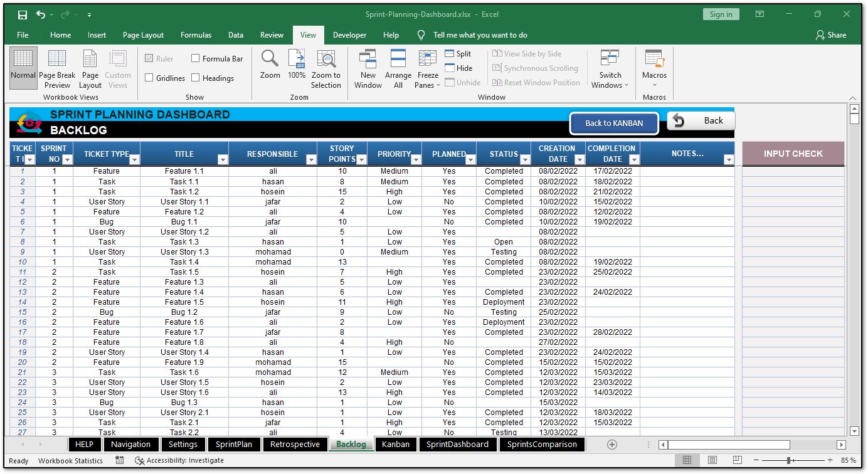Click Arrange All windows
868x474 pixels.
click(x=398, y=68)
